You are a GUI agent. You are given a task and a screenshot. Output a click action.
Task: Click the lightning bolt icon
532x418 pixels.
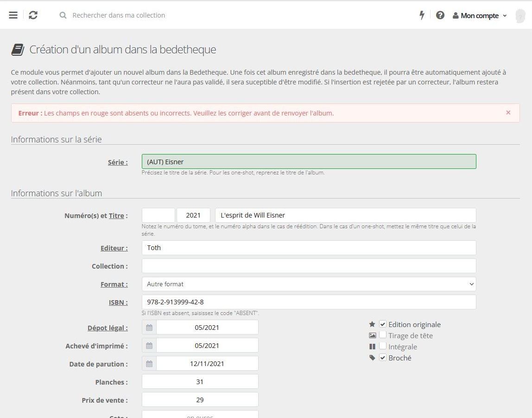pos(422,15)
